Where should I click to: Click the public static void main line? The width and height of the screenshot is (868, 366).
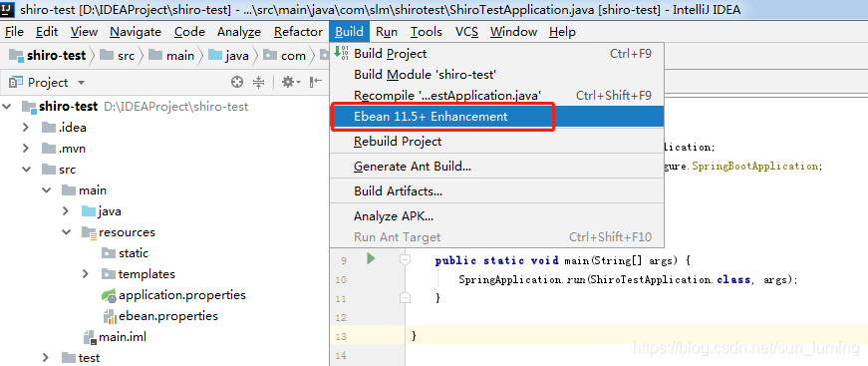(561, 260)
